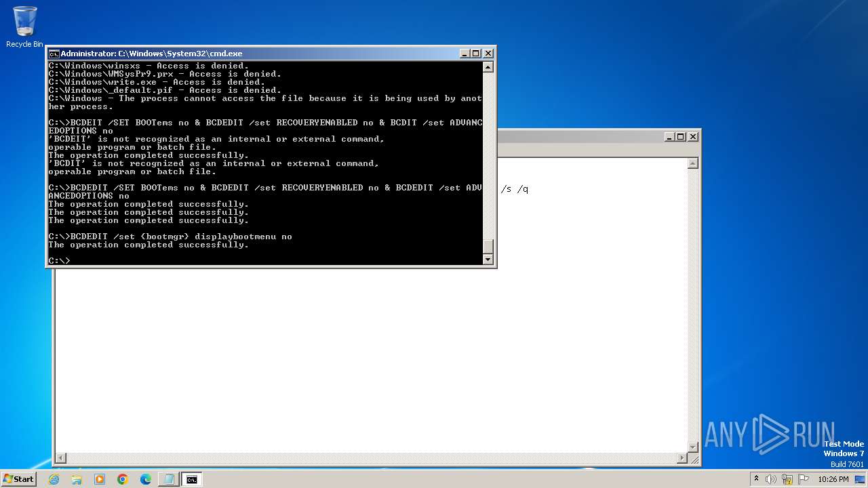Launch Microsoft Edge from the taskbar

click(146, 479)
